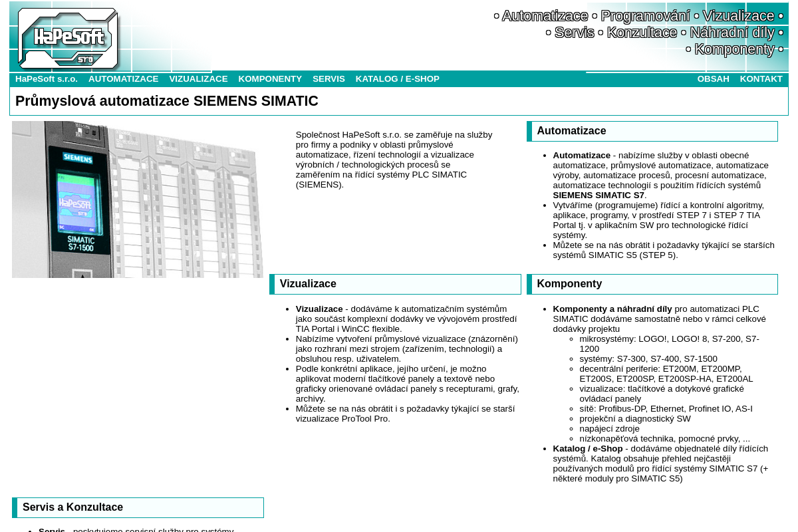Click Programování in the top-right tagline

(x=645, y=16)
